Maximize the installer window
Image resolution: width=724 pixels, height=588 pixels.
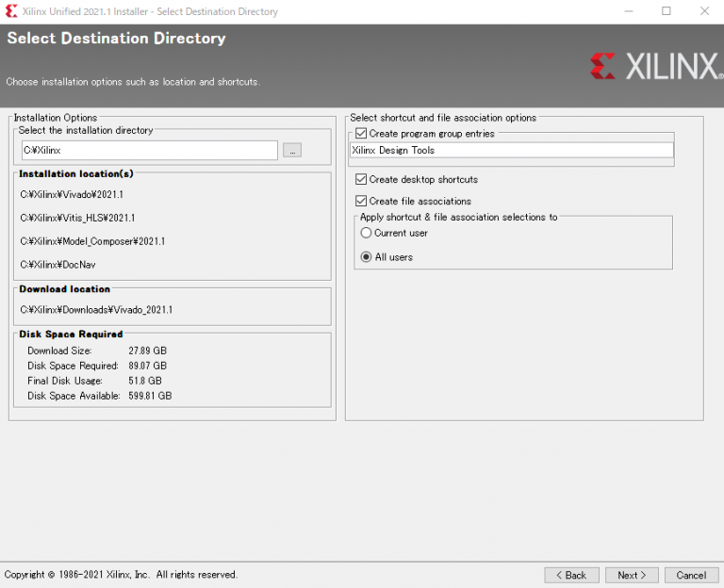coord(666,11)
